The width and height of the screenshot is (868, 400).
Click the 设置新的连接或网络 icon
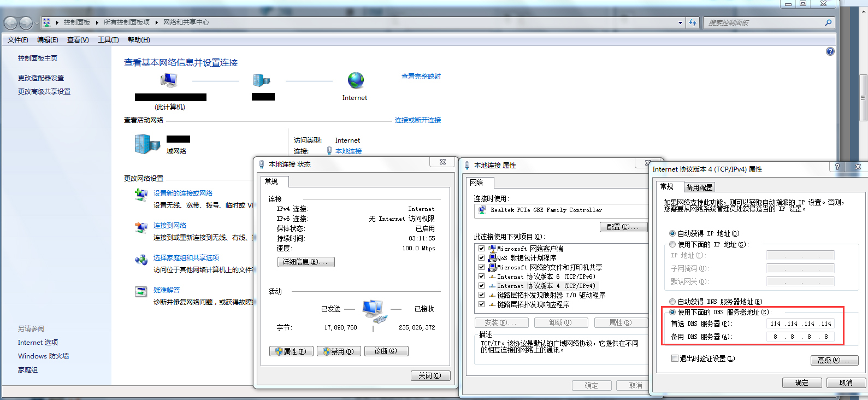click(141, 195)
